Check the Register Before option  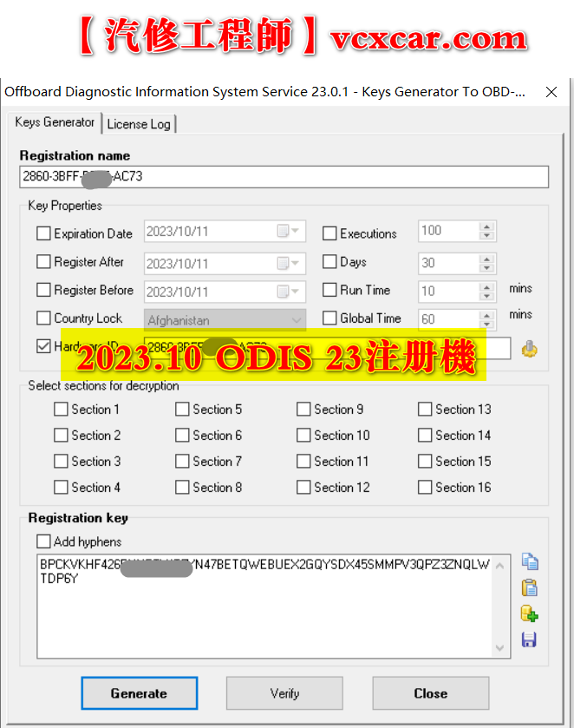coord(43,290)
